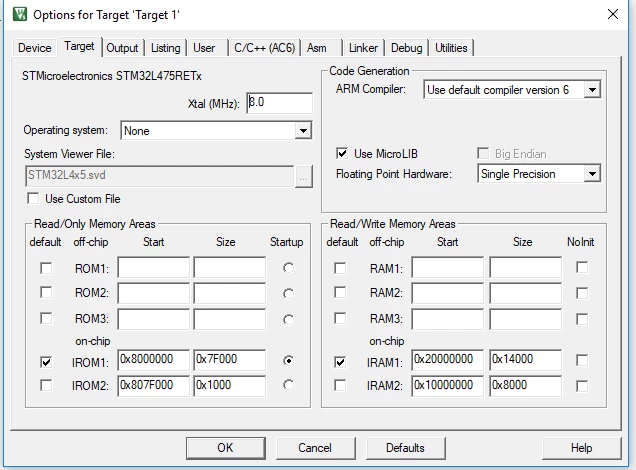
Task: Switch to the C/C++ (AC6) tab
Action: (264, 48)
